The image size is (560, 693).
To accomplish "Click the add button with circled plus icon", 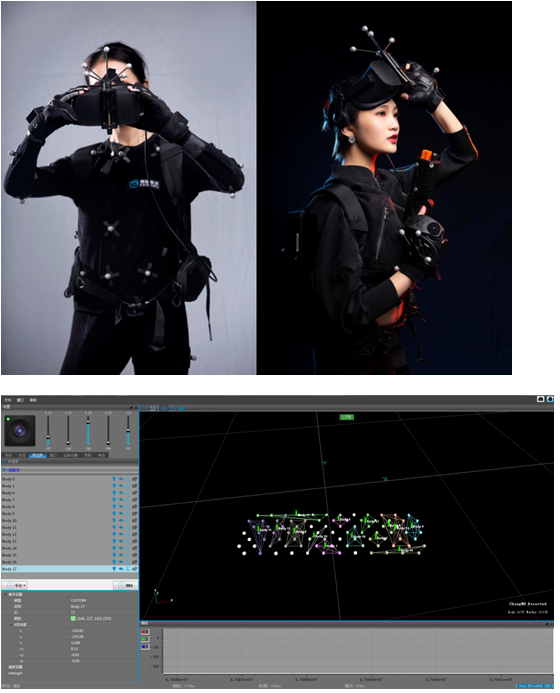I will [14, 586].
